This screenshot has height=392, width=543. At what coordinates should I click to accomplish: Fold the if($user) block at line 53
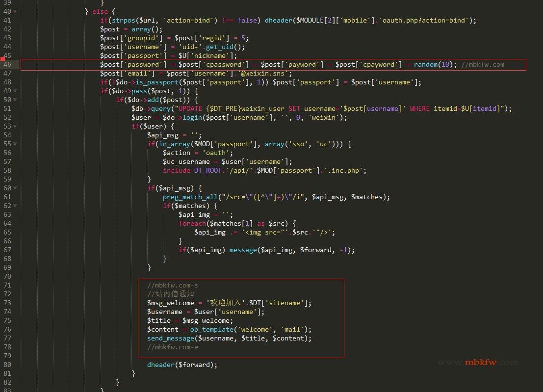(15, 126)
